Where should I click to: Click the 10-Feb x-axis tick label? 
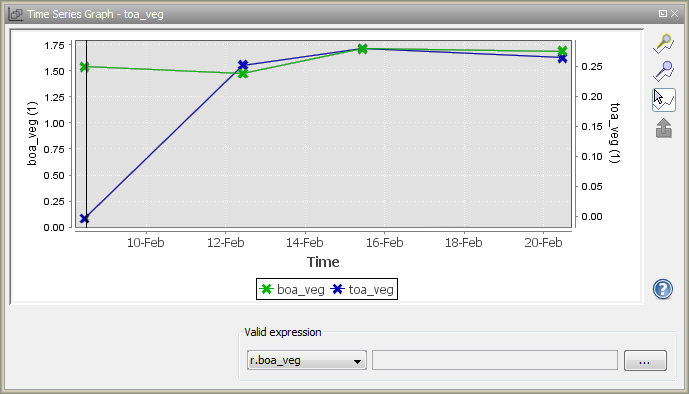tap(145, 242)
